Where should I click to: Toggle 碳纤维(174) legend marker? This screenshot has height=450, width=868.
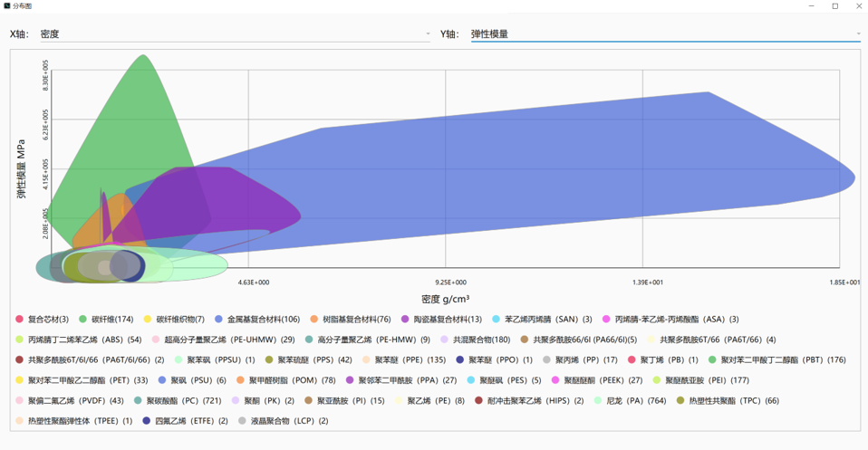pos(83,320)
